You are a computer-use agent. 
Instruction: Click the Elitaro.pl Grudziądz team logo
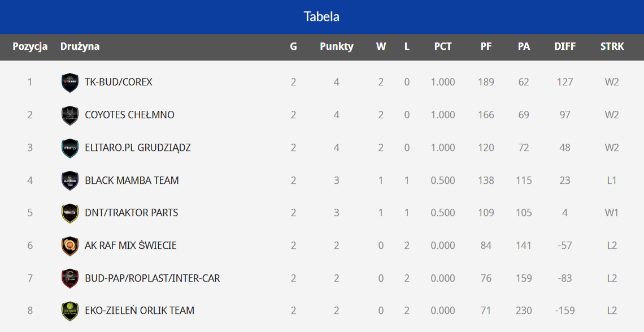[69, 148]
